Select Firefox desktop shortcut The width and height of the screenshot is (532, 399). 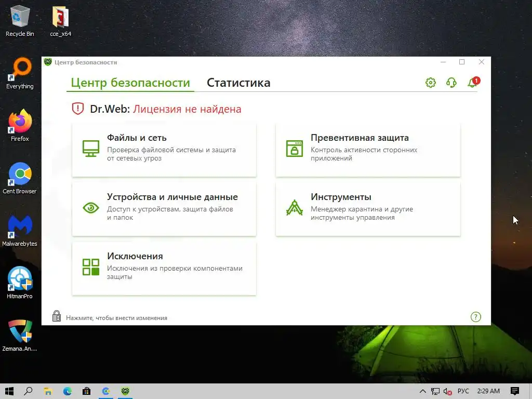[x=20, y=126]
